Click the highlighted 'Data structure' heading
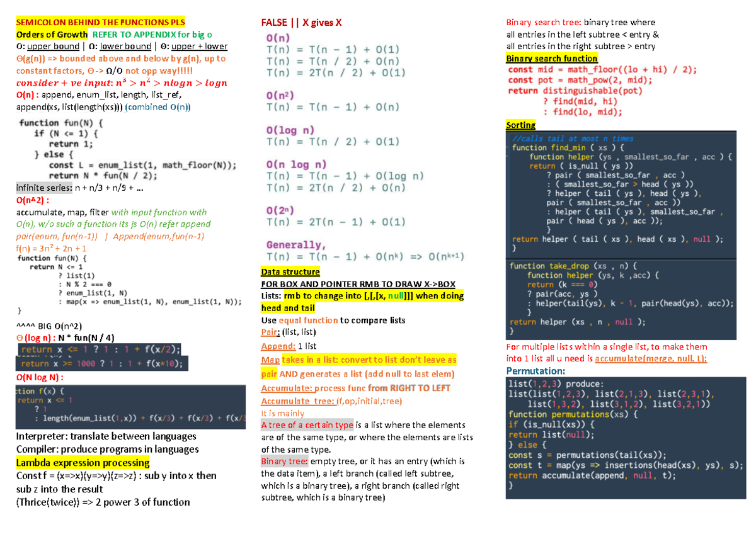Viewport: 756px width, 534px height. point(290,272)
